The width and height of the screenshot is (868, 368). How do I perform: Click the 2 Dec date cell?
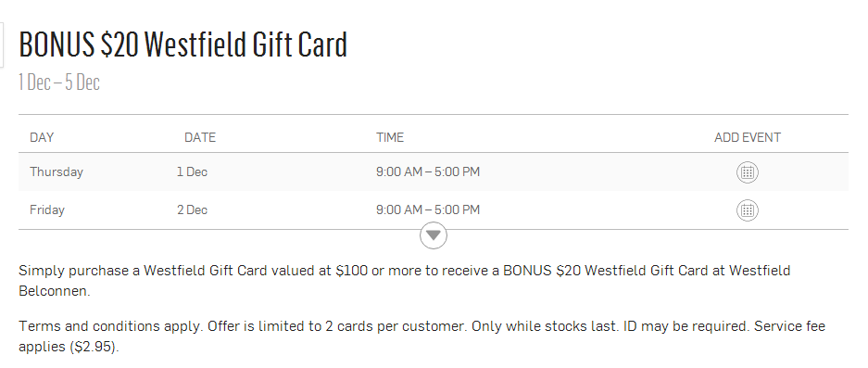point(192,210)
